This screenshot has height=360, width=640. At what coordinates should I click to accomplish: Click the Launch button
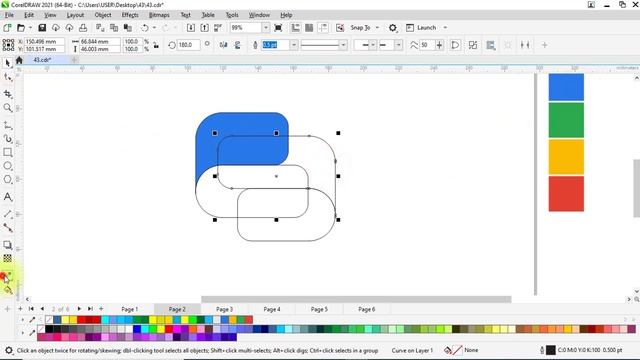point(422,28)
